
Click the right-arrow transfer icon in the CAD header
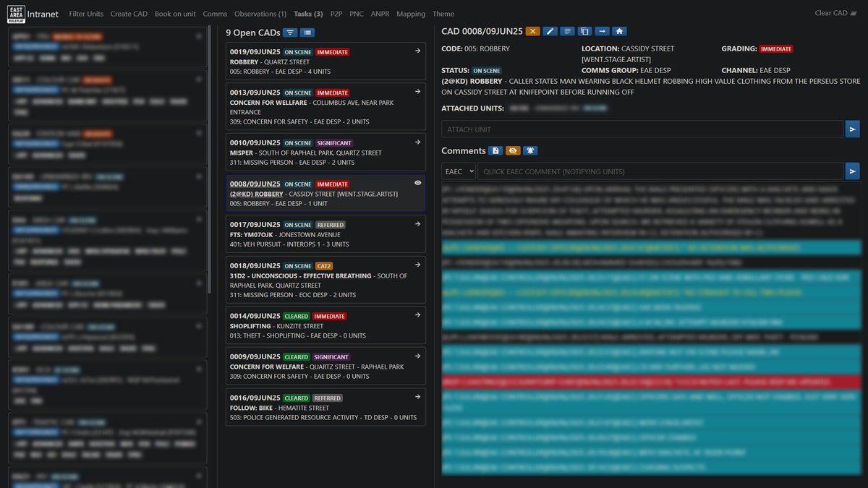click(x=602, y=31)
